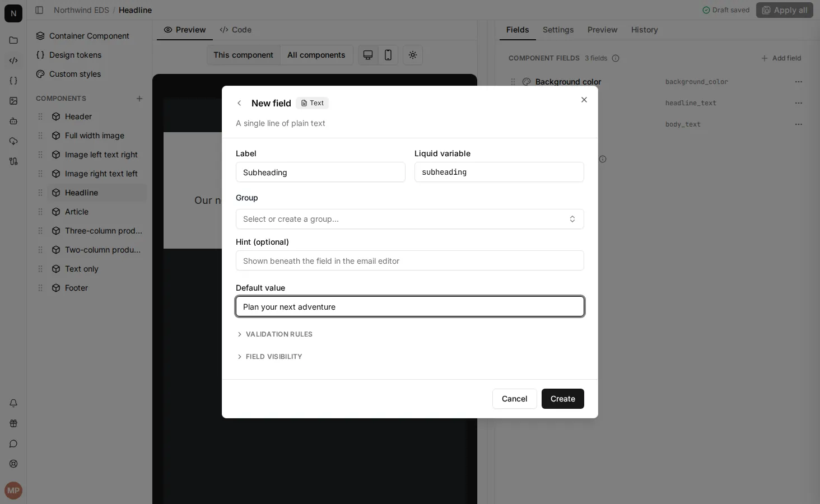820x504 pixels.
Task: Close the New field dialog
Action: coord(584,100)
